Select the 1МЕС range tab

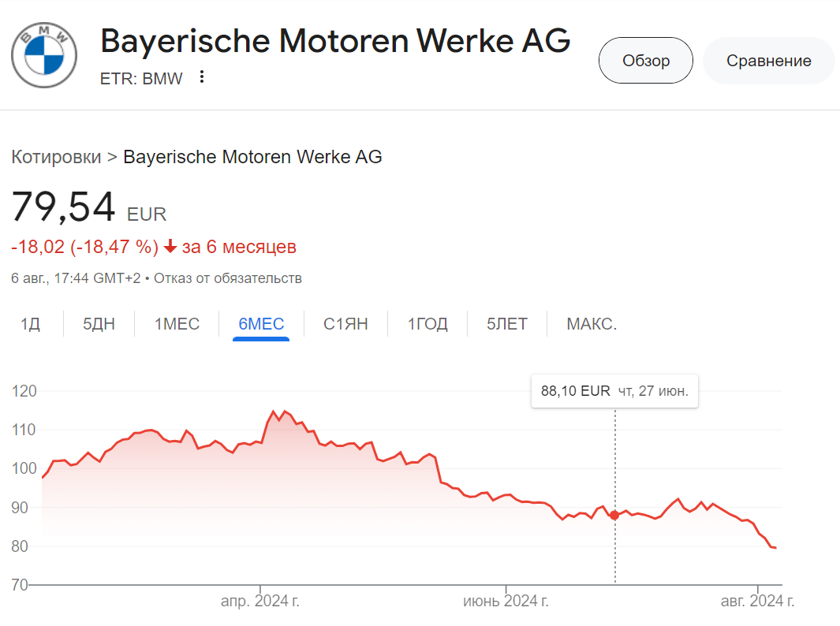[177, 324]
